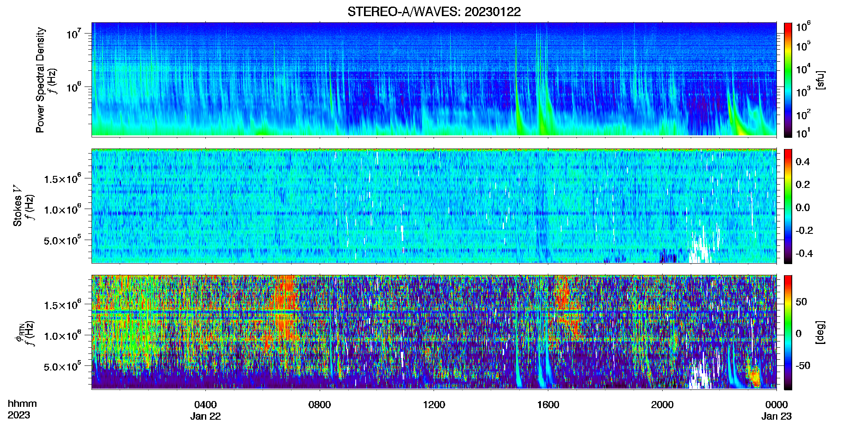Click the degrees colorbar beside the bottom panel

[788, 332]
